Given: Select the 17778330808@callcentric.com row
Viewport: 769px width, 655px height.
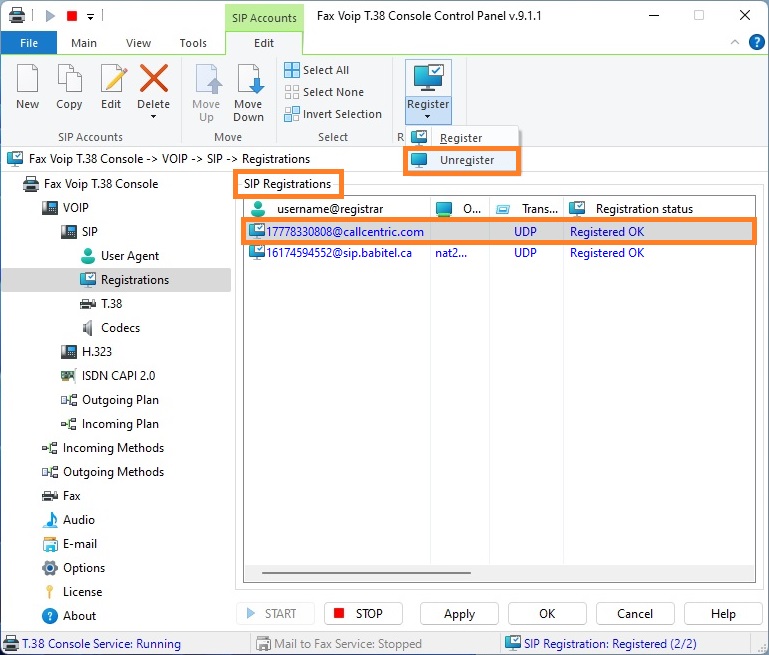Looking at the screenshot, I should (499, 232).
